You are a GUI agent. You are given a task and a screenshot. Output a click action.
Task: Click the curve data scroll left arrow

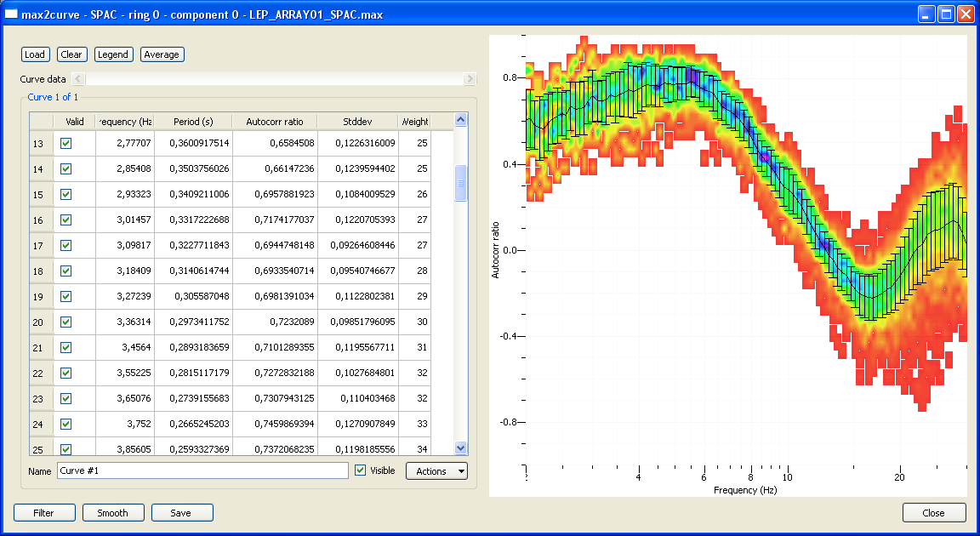coord(78,79)
